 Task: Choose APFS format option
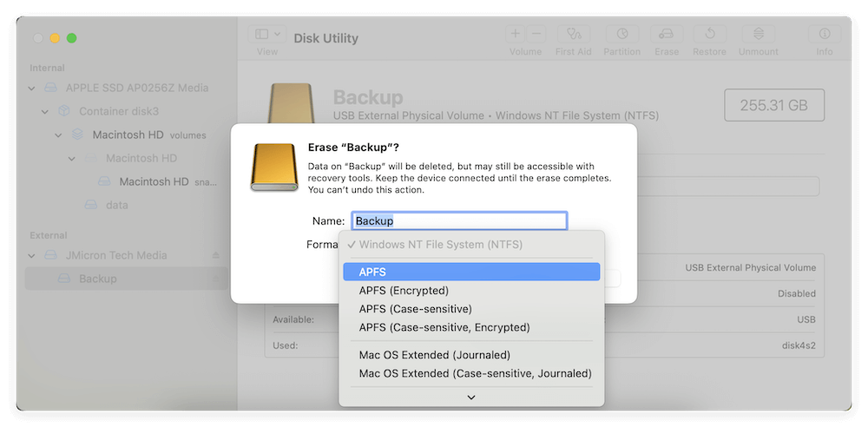pos(470,272)
